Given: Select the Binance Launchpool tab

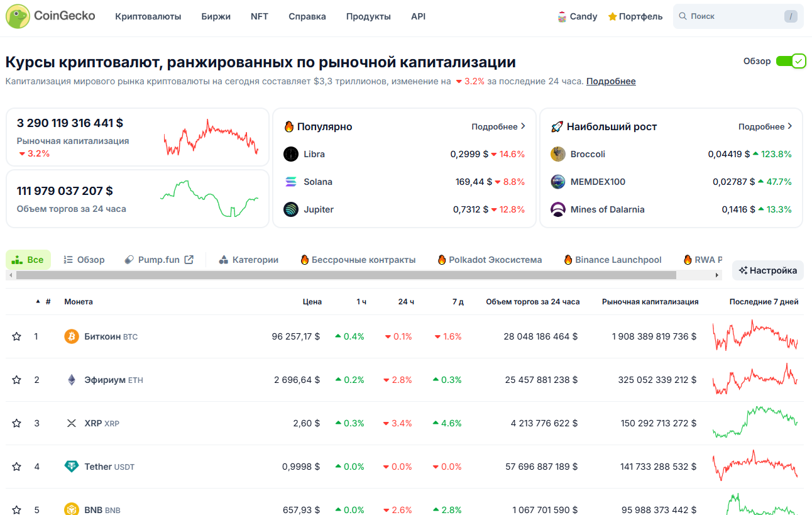Looking at the screenshot, I should [613, 260].
